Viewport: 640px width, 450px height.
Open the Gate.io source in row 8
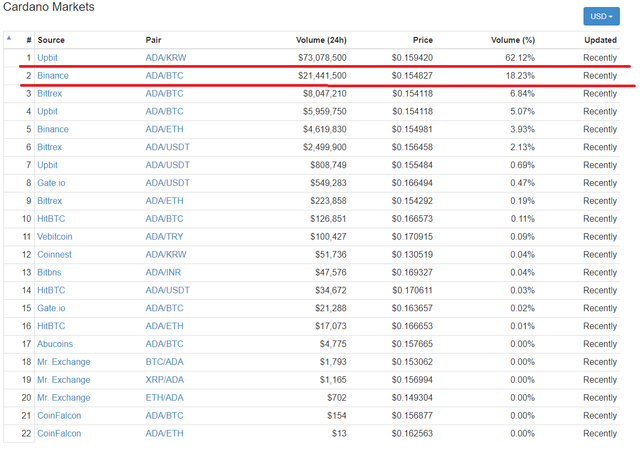click(x=51, y=183)
